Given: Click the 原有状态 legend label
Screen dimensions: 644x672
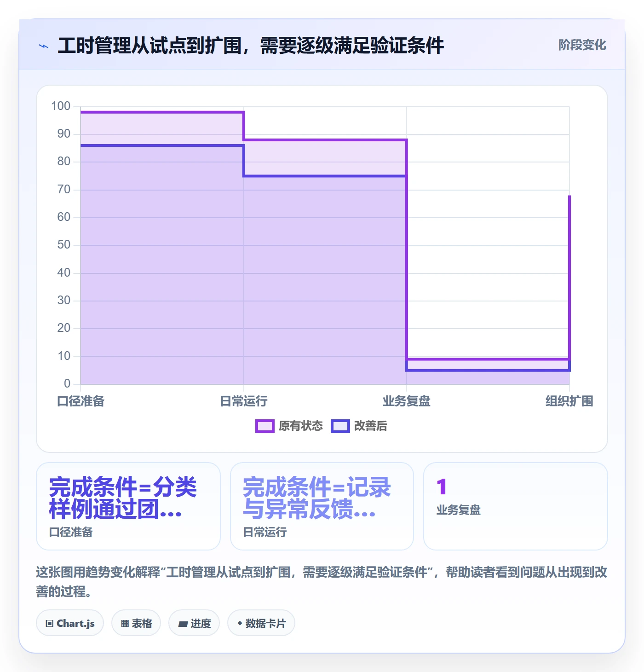Looking at the screenshot, I should pos(301,426).
